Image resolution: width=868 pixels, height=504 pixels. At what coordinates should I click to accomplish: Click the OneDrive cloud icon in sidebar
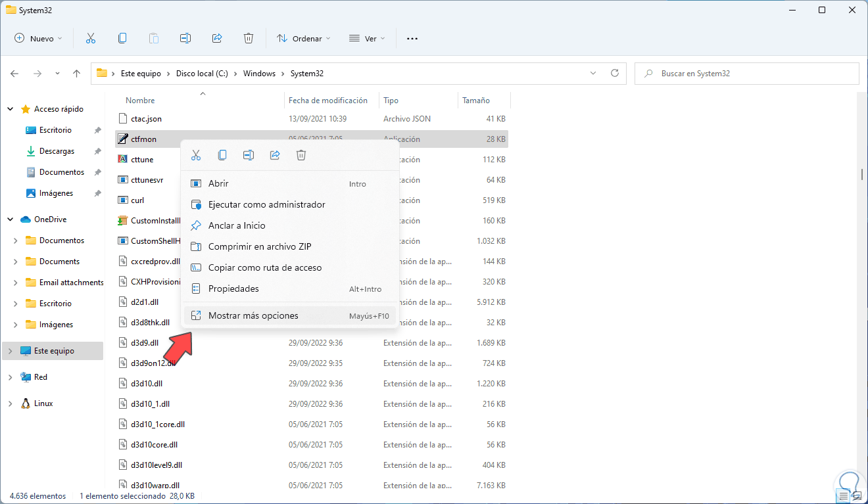26,219
